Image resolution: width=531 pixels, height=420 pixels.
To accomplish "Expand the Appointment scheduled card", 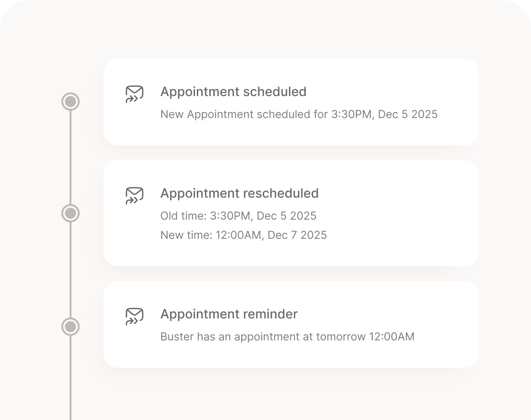I will pyautogui.click(x=291, y=102).
